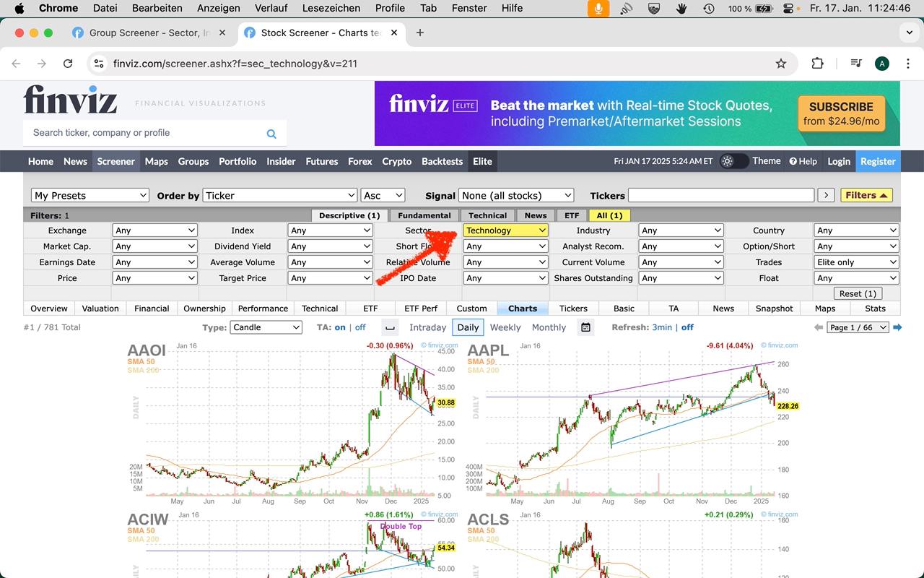
Task: Turn TA overlay off
Action: click(360, 327)
